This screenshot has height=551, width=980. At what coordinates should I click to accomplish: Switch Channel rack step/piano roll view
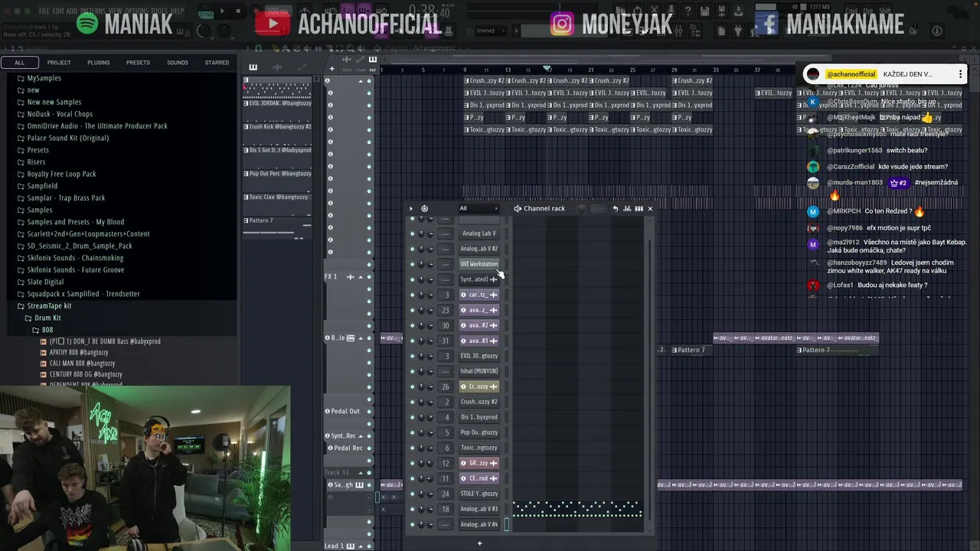point(639,208)
